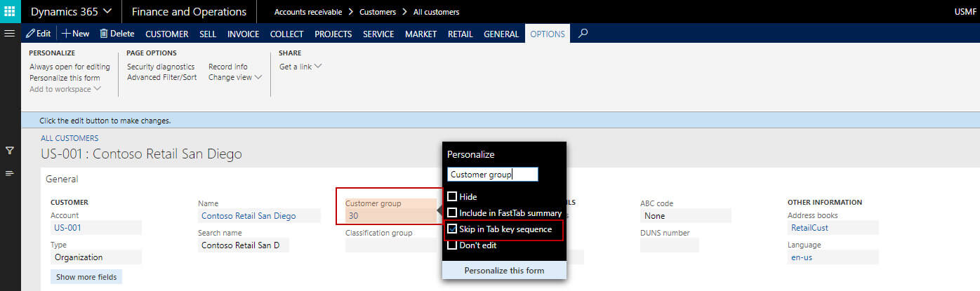The height and width of the screenshot is (291, 980).
Task: Click Always open for editing
Action: (69, 67)
